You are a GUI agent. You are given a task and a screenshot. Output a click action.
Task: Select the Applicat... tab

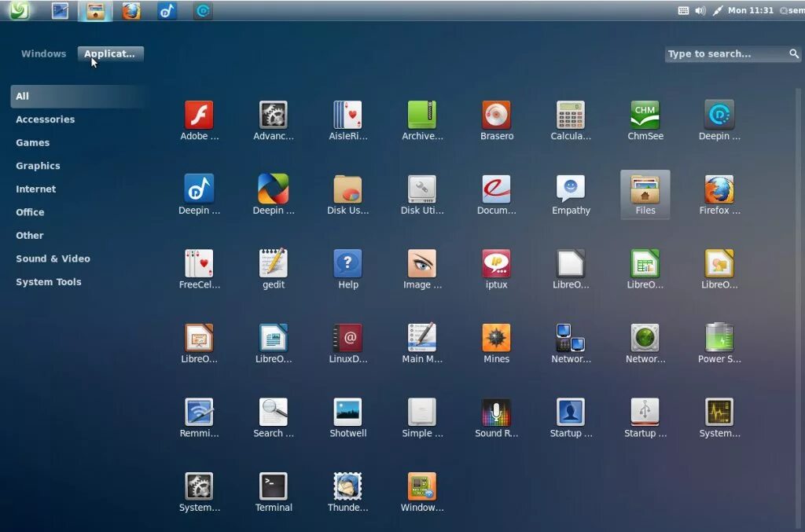point(110,53)
